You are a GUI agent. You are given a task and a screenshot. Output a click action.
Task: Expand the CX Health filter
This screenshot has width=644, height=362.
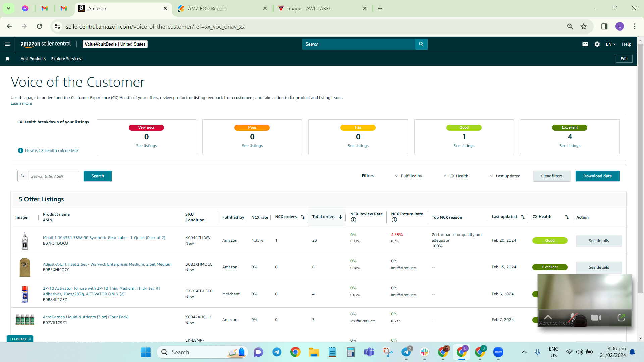click(x=456, y=176)
